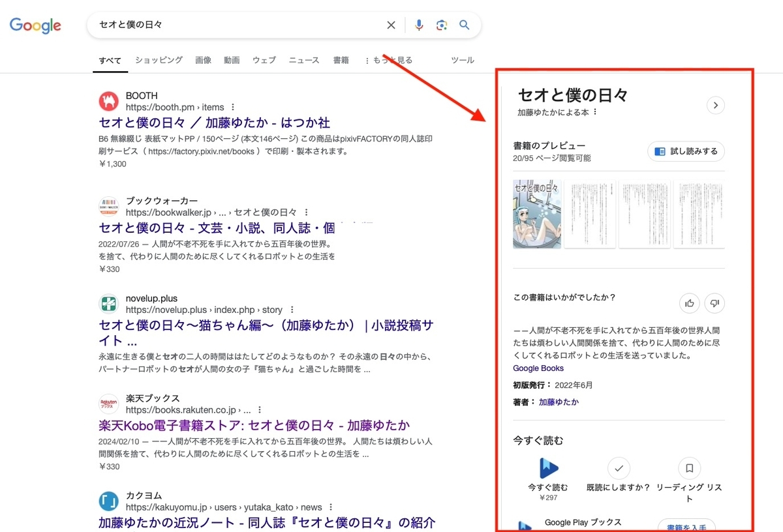The height and width of the screenshot is (532, 783).
Task: Click the Google logo
Action: tap(35, 25)
